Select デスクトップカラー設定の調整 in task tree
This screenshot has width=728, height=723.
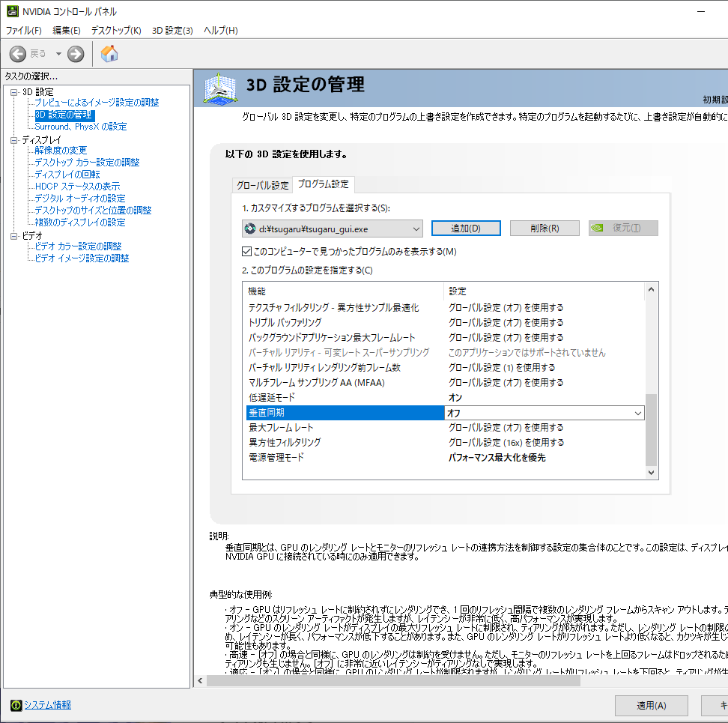(87, 163)
